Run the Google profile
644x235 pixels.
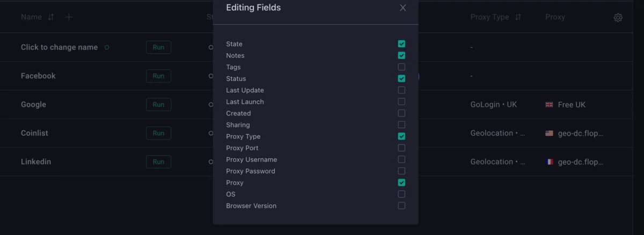(x=158, y=105)
